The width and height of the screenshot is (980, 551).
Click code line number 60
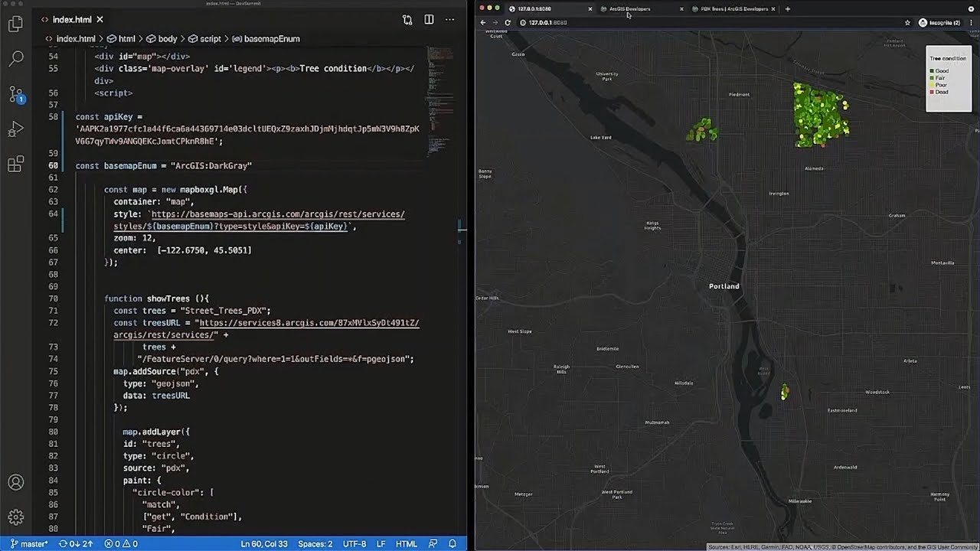point(53,165)
